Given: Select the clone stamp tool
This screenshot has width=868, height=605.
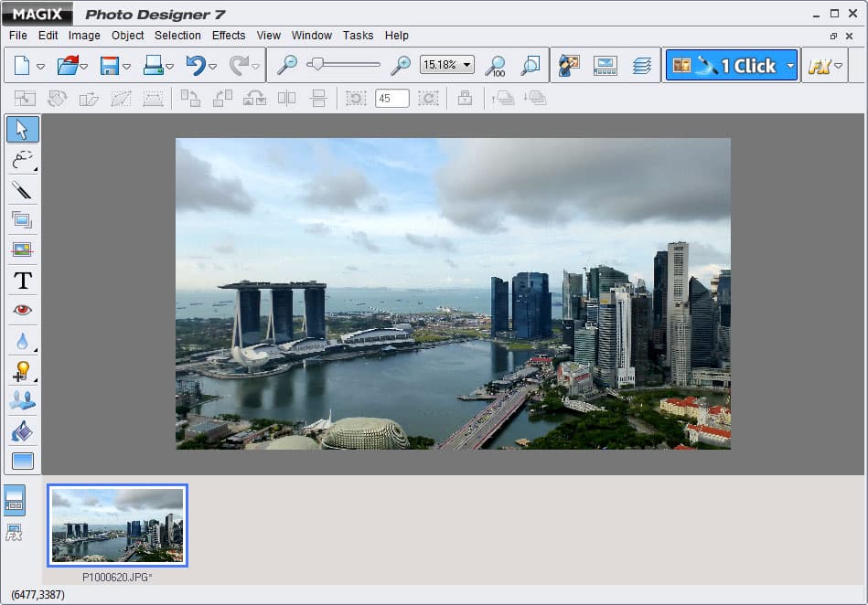Looking at the screenshot, I should 23,400.
